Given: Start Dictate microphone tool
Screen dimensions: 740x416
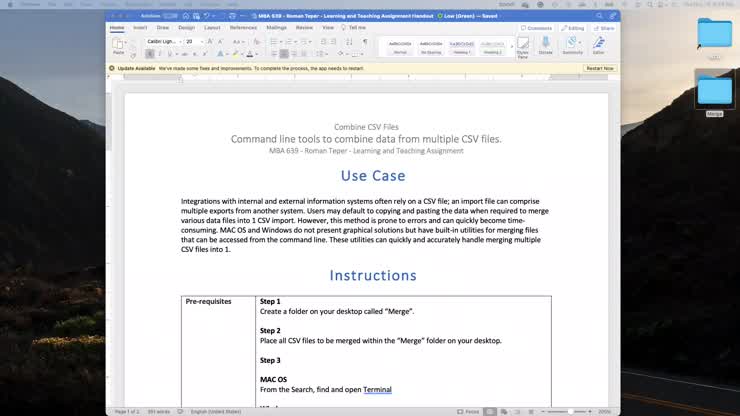Looking at the screenshot, I should point(546,45).
